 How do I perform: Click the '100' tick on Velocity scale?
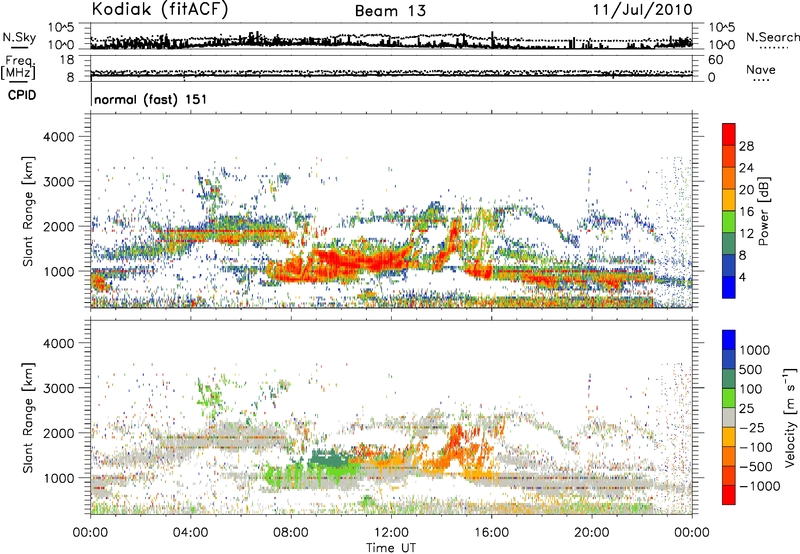(751, 389)
